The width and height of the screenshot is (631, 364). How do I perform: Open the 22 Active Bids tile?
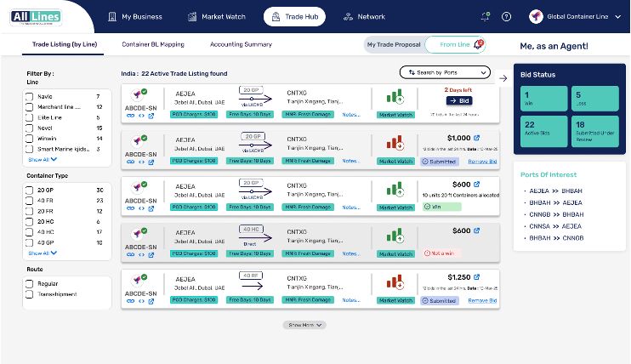[x=543, y=131]
